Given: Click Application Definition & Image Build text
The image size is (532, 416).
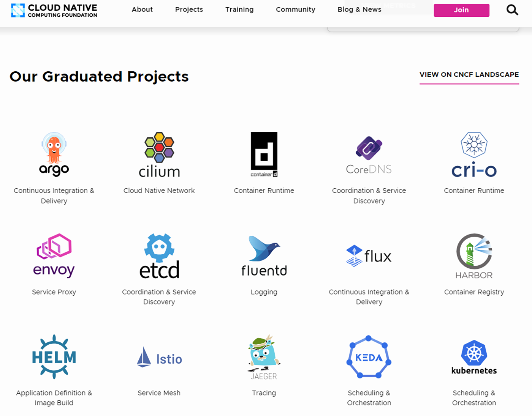Looking at the screenshot, I should click(x=54, y=398).
